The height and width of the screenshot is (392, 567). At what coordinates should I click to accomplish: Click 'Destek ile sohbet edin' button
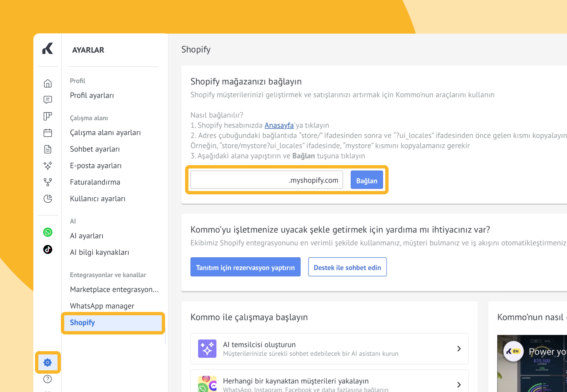coord(347,267)
